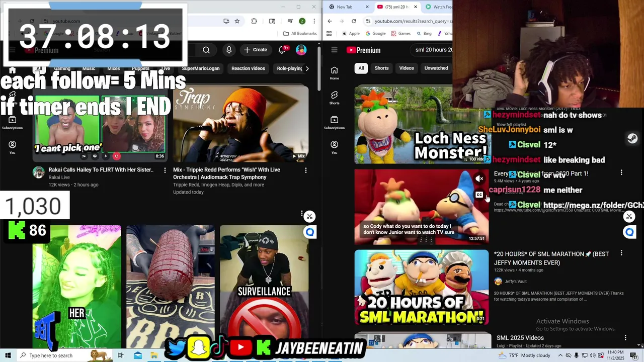Open Shorts in right window sidebar
The width and height of the screenshot is (644, 362).
[334, 98]
